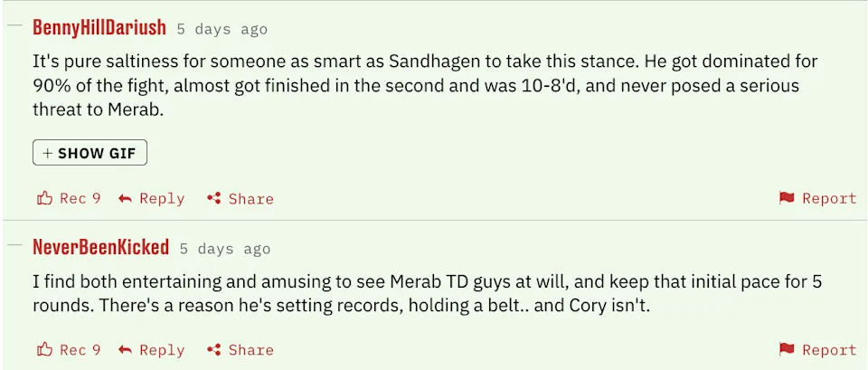The image size is (868, 370).
Task: Collapse NeverBeenKicked's comment thread
Action: coord(14,245)
